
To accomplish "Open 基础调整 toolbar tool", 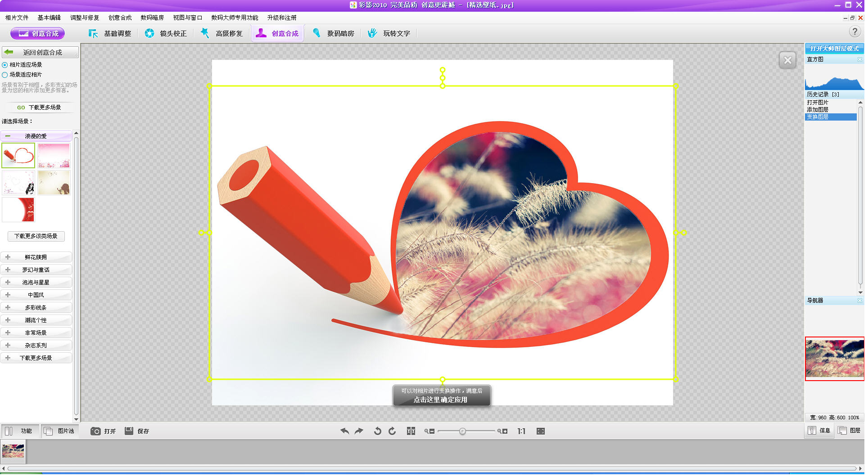I will pyautogui.click(x=110, y=34).
